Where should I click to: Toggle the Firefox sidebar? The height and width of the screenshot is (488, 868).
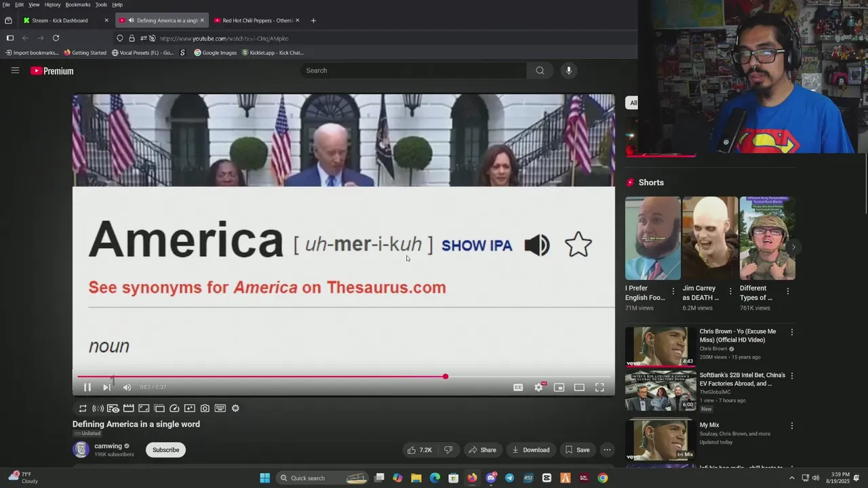pyautogui.click(x=10, y=39)
